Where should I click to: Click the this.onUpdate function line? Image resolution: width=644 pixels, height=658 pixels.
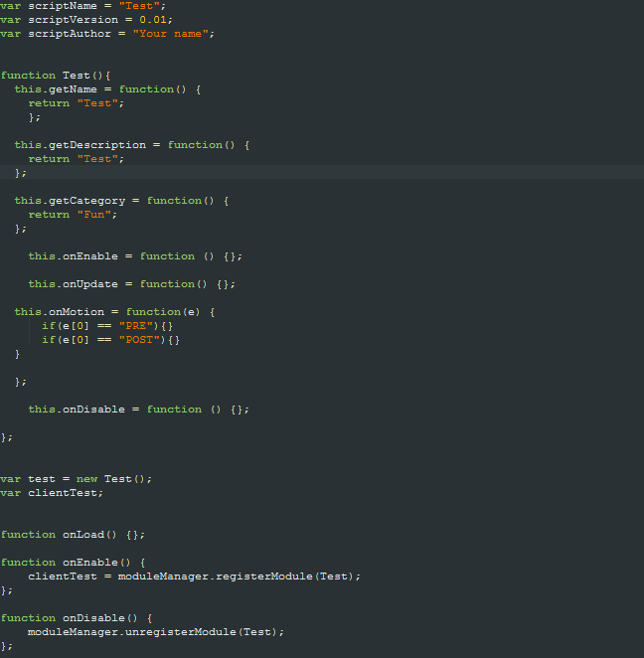pyautogui.click(x=132, y=284)
